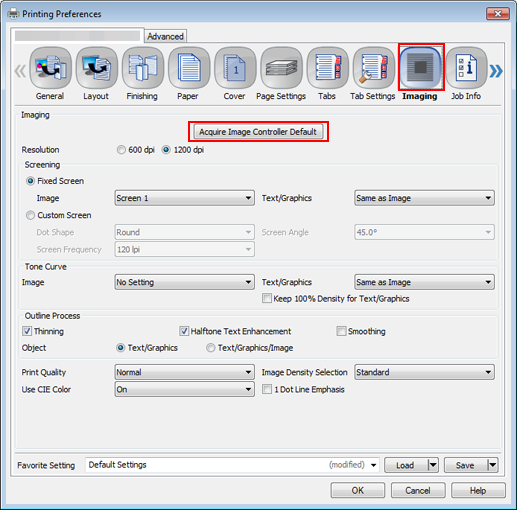The width and height of the screenshot is (517, 510).
Task: Select 600 dpi resolution
Action: point(121,150)
